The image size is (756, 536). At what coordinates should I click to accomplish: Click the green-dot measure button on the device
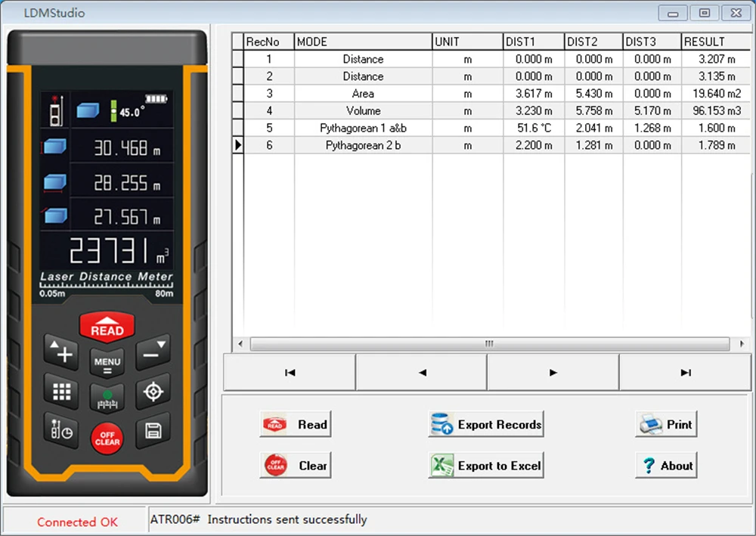[x=107, y=399]
